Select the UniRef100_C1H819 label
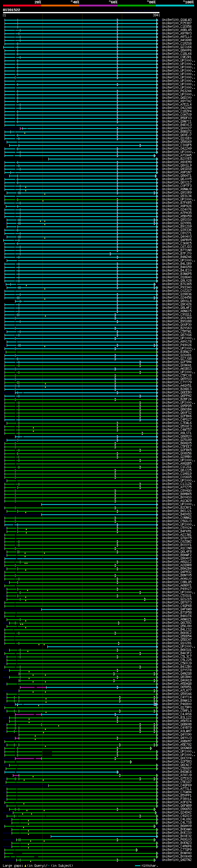The width and height of the screenshot is (197, 868). coord(177,474)
